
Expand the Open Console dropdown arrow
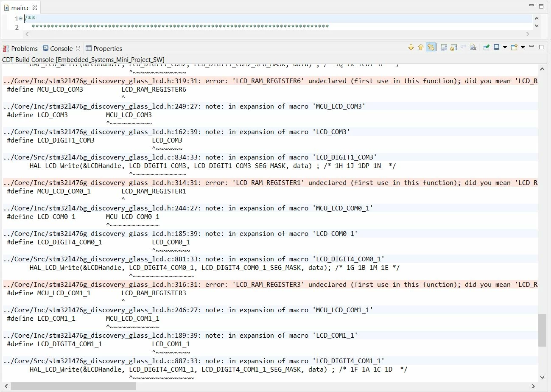coord(523,48)
